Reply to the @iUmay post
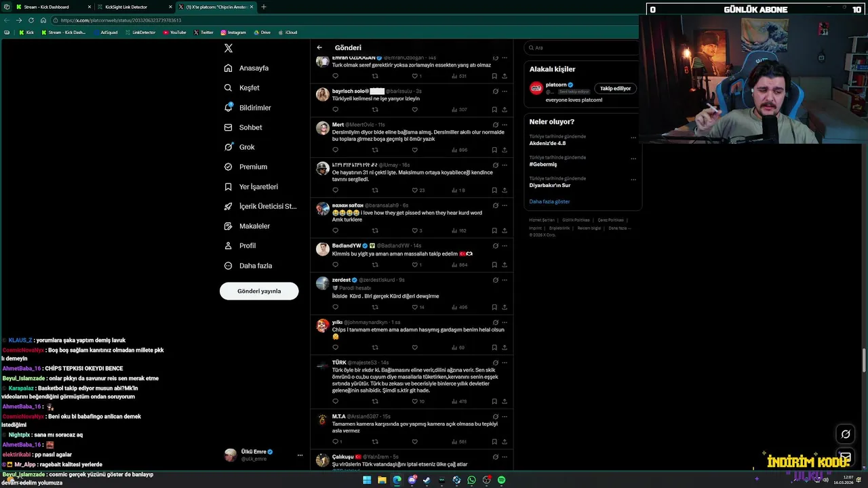 click(335, 190)
